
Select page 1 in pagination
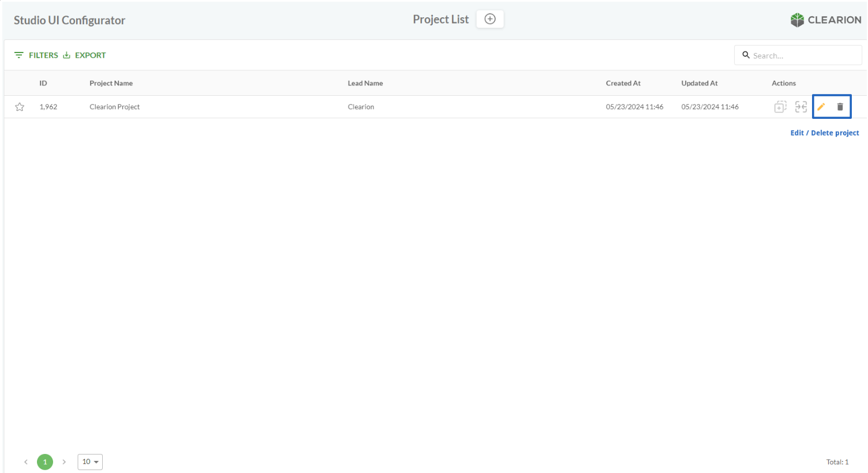[x=45, y=462]
